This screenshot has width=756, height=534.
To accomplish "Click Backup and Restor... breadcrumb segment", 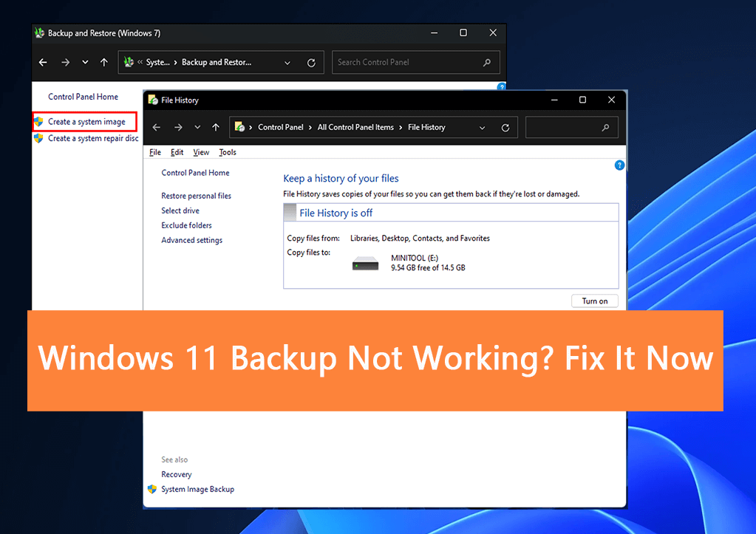I will coord(217,62).
